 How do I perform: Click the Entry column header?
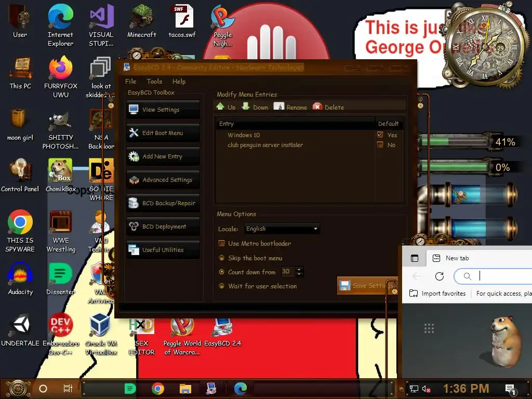(x=295, y=124)
